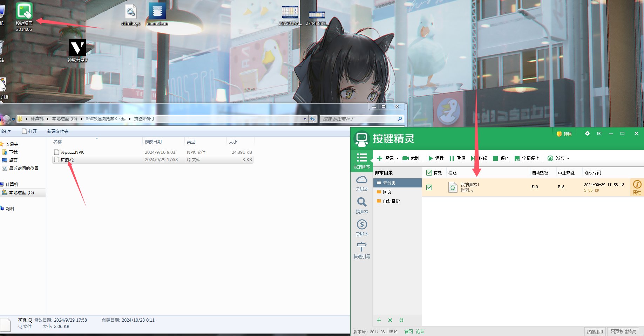
Task: Refresh Explorer address bar
Action: tap(313, 119)
